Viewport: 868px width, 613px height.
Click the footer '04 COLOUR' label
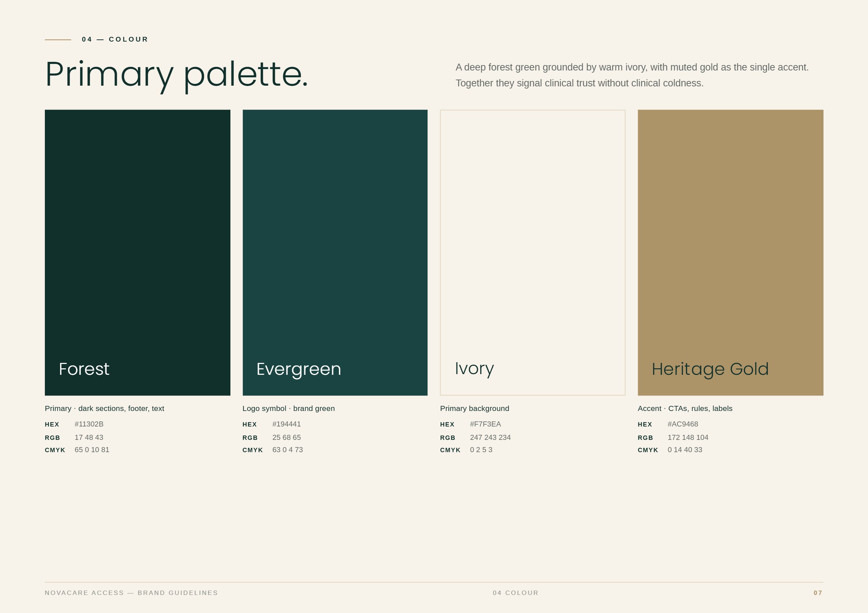click(516, 593)
